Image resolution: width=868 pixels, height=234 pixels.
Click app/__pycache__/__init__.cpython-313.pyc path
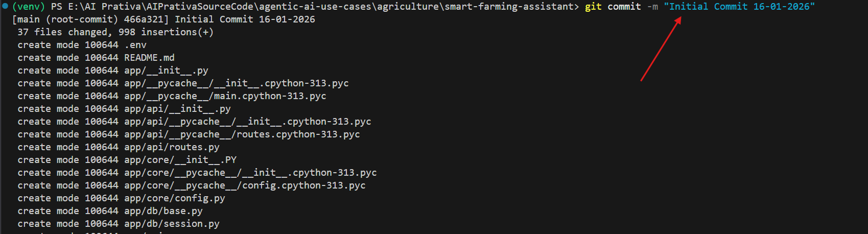[236, 83]
